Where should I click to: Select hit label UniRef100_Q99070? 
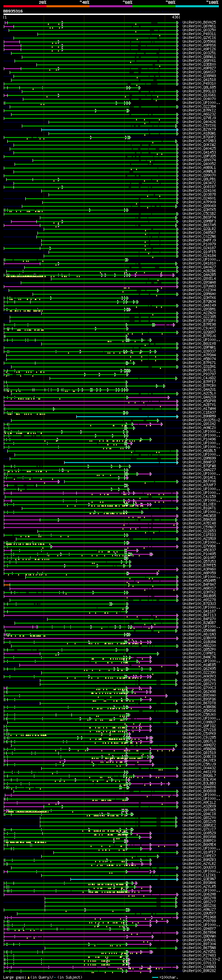[199, 175]
